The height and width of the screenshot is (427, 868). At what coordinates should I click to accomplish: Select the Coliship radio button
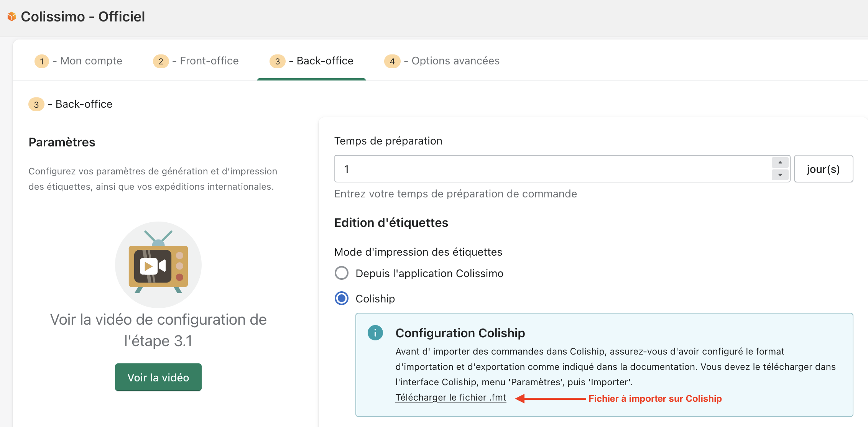pos(342,298)
